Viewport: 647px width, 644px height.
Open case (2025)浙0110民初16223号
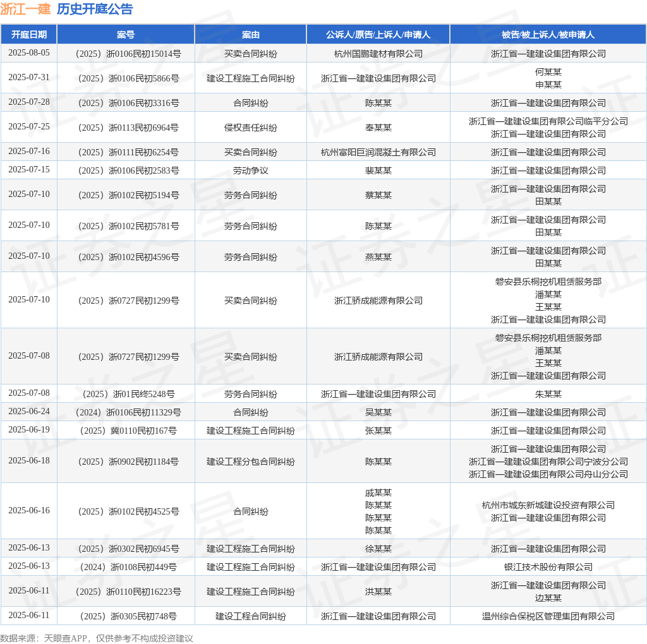[x=128, y=592]
